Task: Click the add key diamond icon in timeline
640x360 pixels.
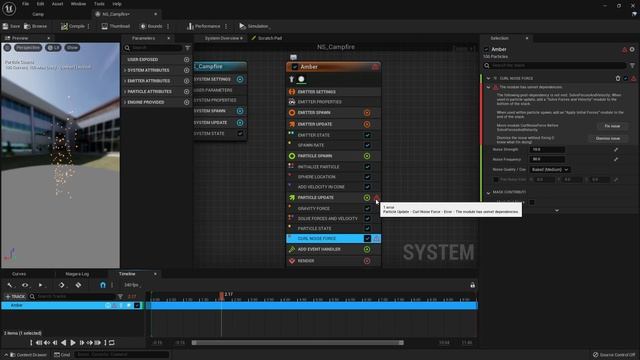Action: 62,285
